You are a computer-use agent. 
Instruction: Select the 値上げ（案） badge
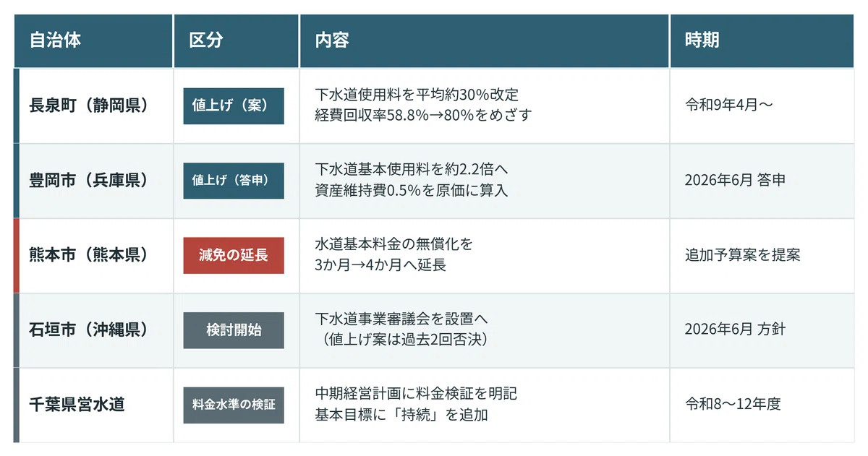(x=234, y=106)
